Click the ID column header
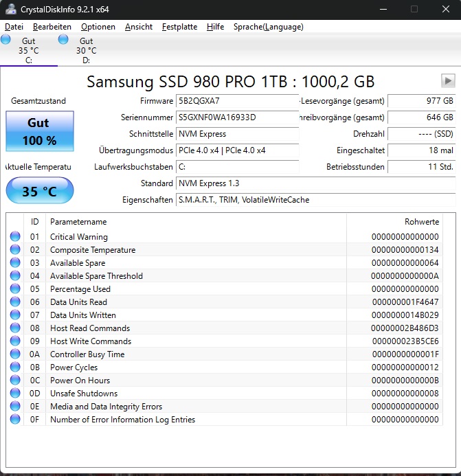Screen dimensions: 461x476 (x=34, y=222)
